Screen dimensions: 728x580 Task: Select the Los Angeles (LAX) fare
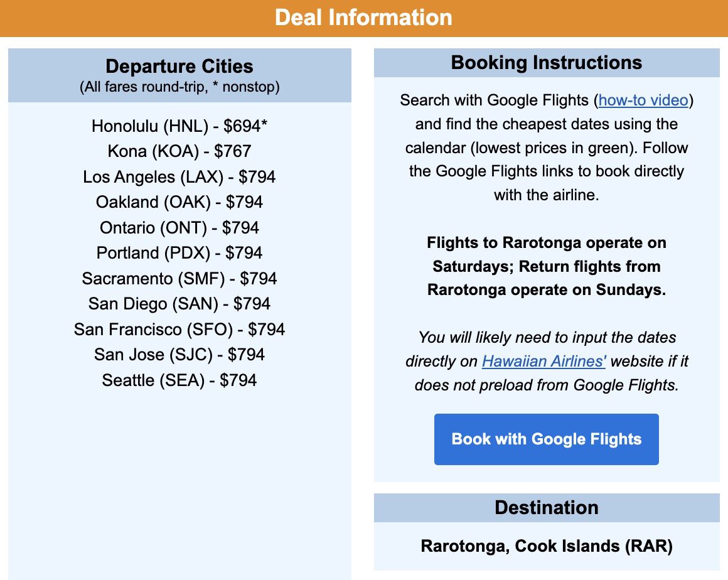click(x=178, y=177)
